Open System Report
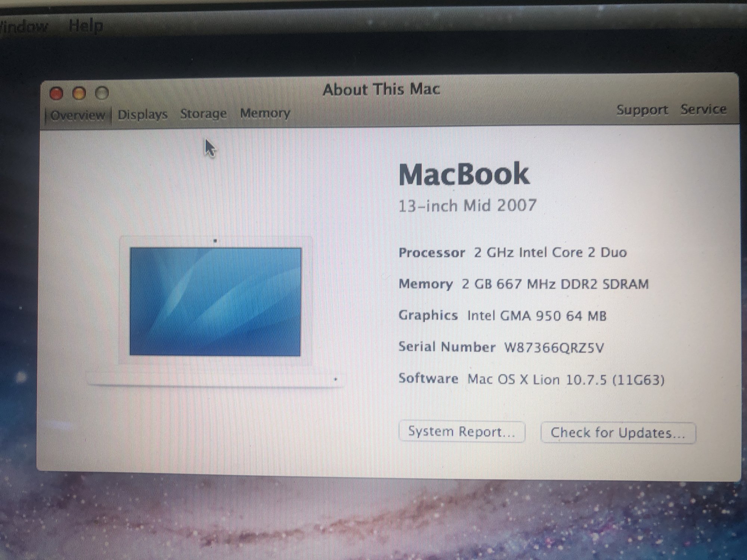 pos(462,432)
